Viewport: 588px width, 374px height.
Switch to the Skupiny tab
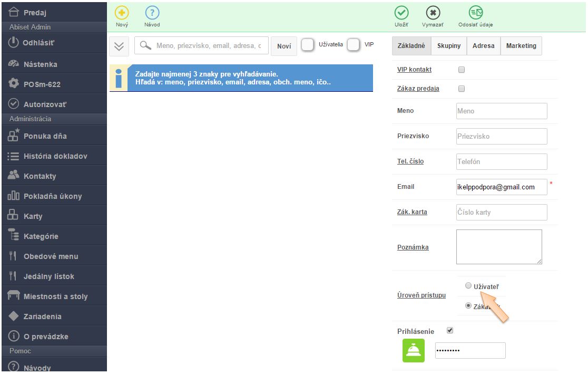(449, 46)
